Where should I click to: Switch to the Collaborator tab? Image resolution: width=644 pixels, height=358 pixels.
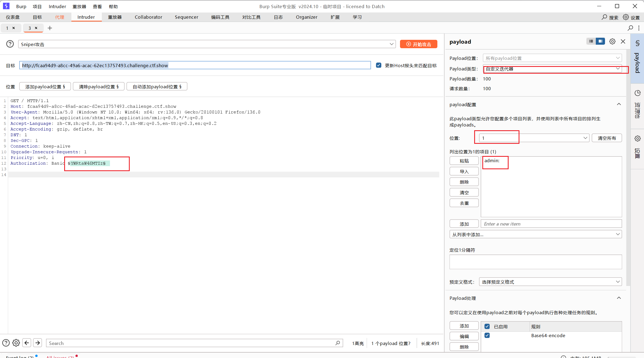coord(148,17)
